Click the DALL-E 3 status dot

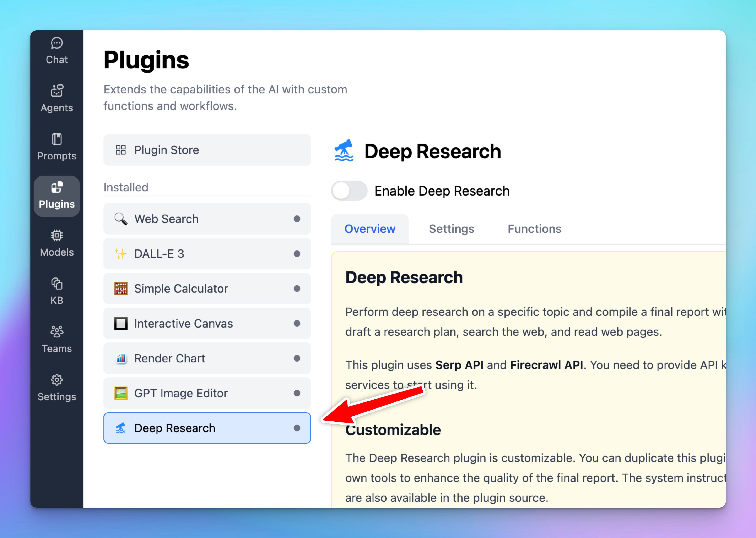point(297,254)
